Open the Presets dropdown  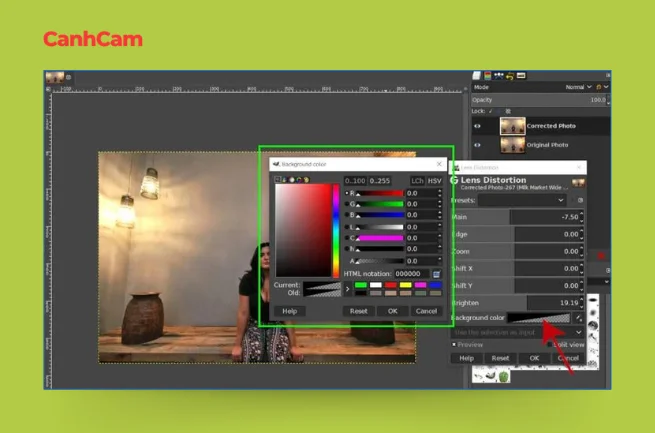(523, 200)
